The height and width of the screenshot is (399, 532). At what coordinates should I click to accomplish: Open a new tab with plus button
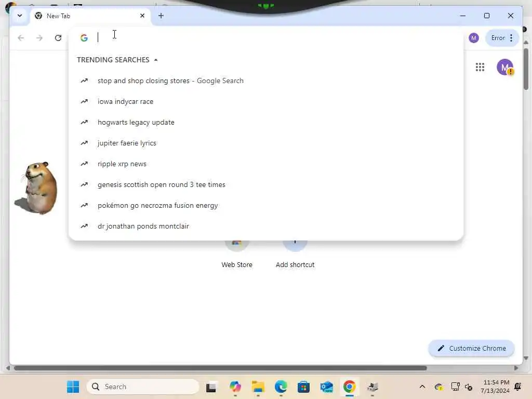point(161,16)
